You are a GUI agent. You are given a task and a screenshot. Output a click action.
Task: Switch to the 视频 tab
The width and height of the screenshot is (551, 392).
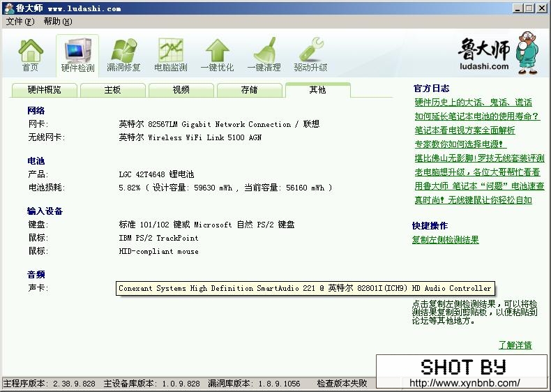181,90
